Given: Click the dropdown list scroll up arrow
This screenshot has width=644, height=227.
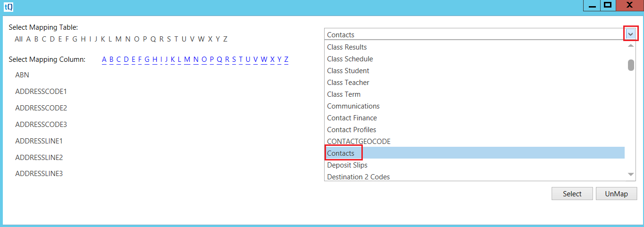Looking at the screenshot, I should 631,46.
